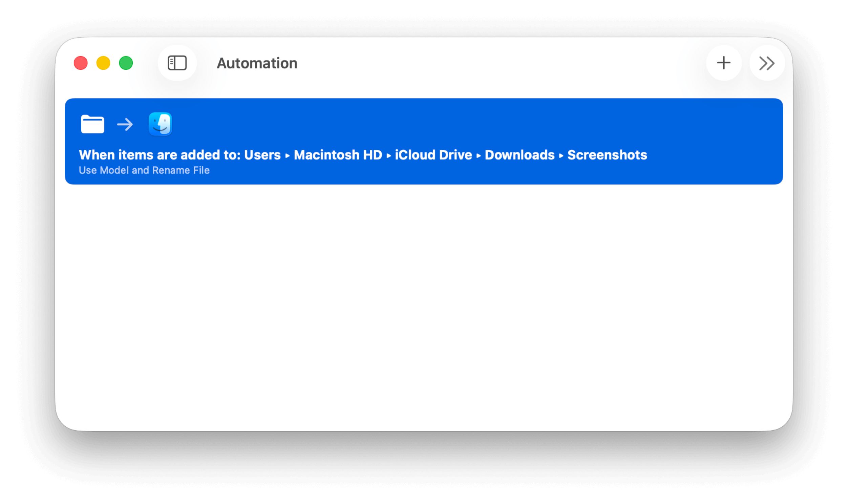Enter full screen with green button
This screenshot has width=848, height=504.
point(126,63)
